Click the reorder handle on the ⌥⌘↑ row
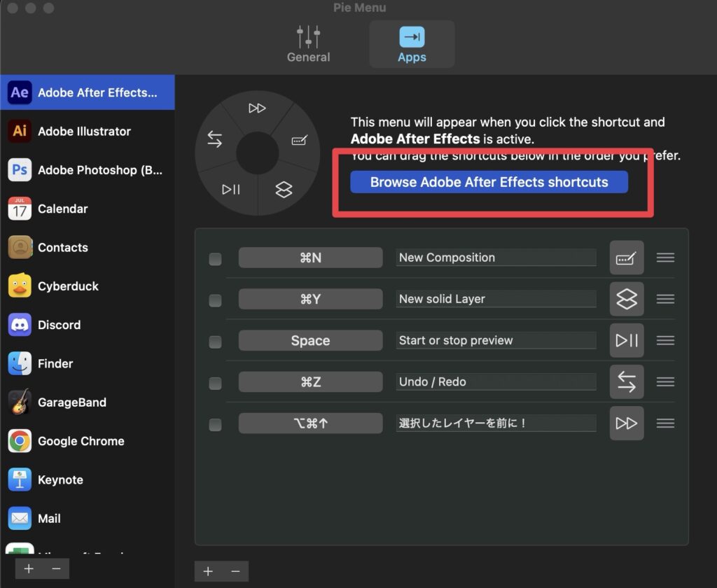The image size is (717, 588). (x=665, y=423)
